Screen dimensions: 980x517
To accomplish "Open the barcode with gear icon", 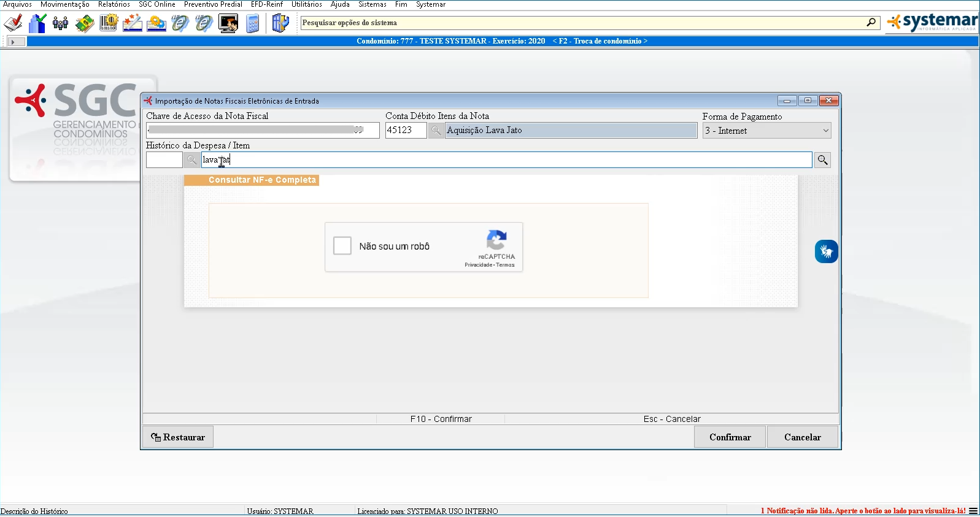I will pos(109,23).
